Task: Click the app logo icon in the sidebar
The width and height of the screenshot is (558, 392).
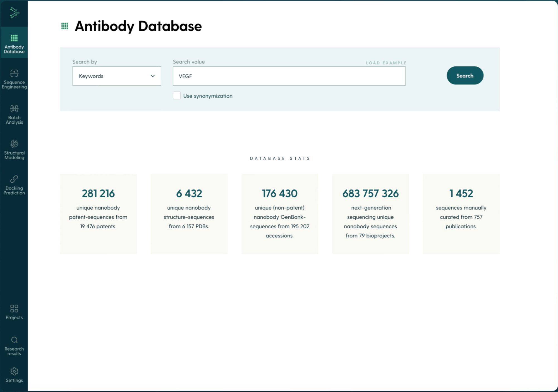Action: pos(15,13)
